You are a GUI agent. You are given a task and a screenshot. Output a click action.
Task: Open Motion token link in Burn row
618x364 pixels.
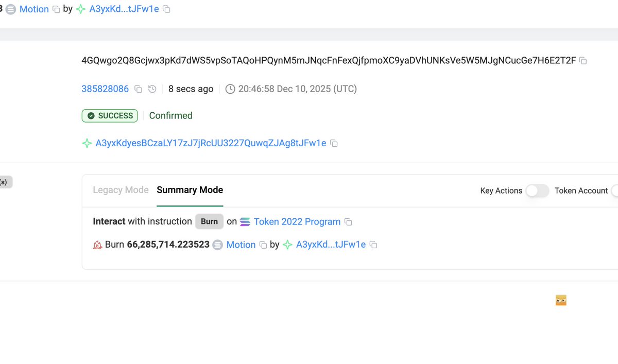[x=241, y=245]
